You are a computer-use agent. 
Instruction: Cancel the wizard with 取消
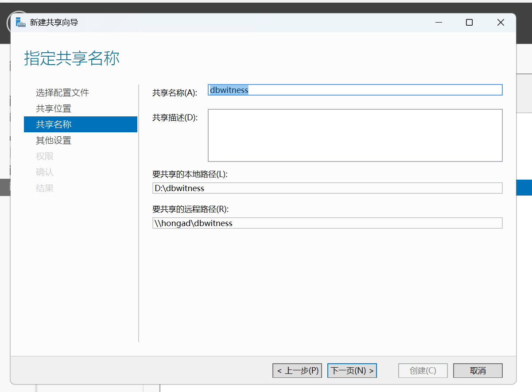coord(478,370)
